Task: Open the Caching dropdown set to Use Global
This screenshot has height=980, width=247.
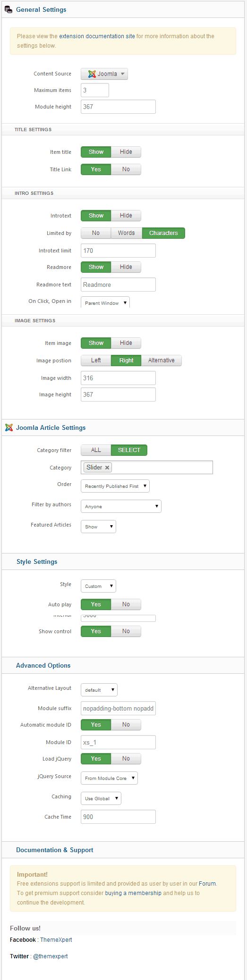Action: click(x=101, y=798)
